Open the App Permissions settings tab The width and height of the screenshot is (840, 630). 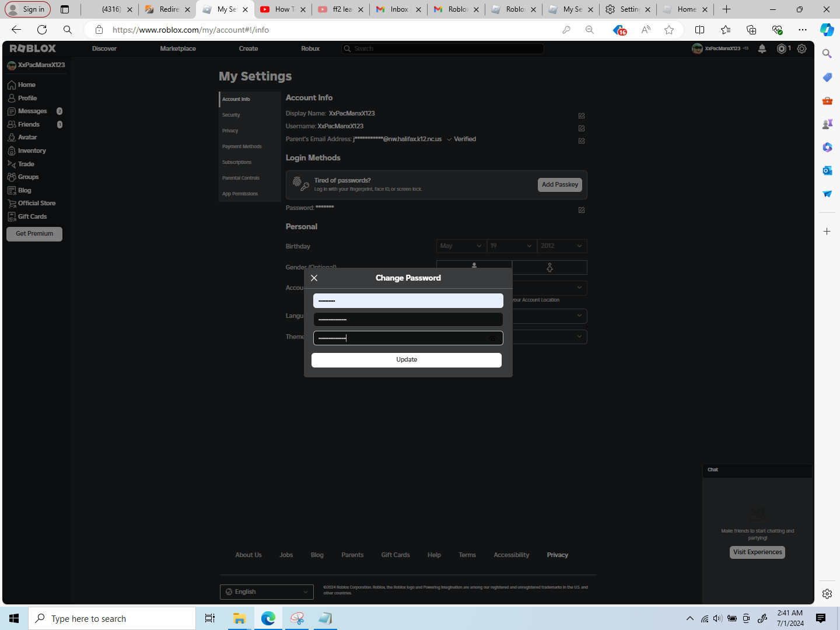tap(250, 194)
